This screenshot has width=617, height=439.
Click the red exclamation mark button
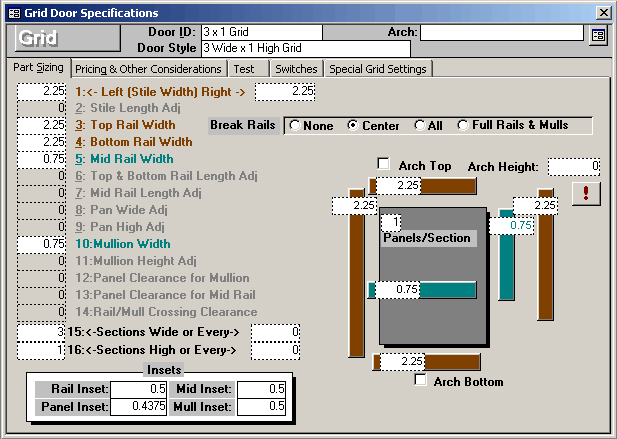(x=586, y=194)
